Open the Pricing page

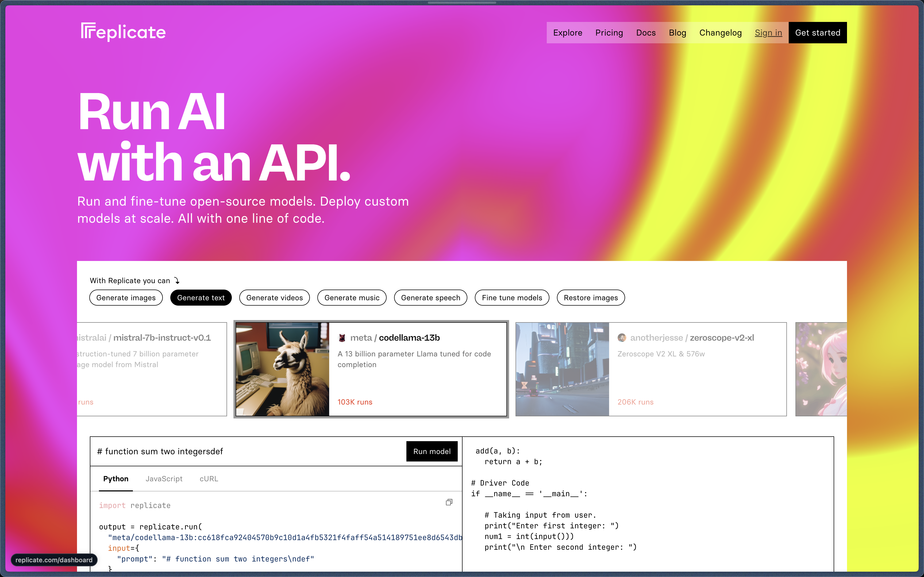[x=609, y=33]
